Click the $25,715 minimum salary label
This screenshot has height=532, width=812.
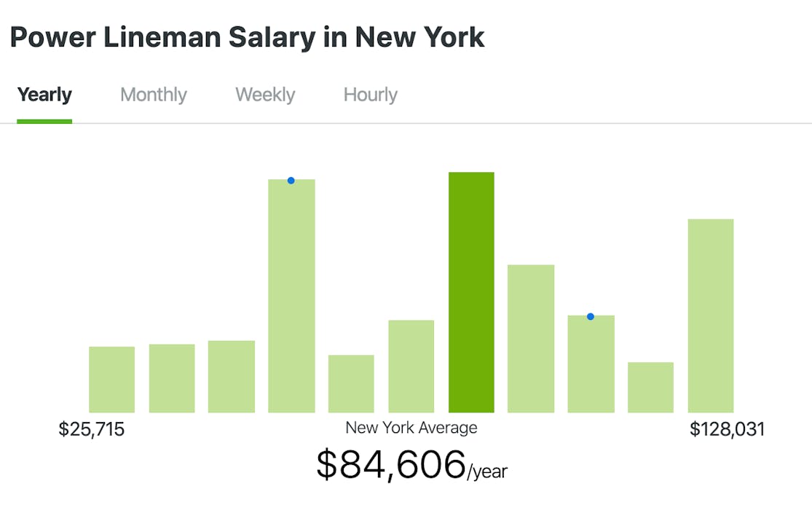click(92, 429)
